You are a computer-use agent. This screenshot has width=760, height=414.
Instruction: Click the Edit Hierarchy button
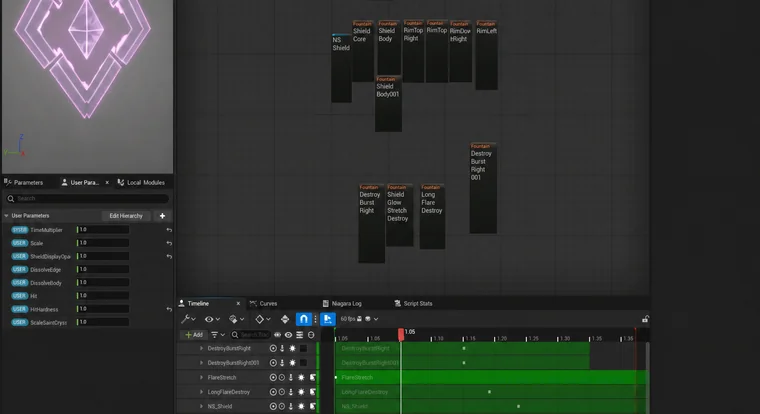(126, 216)
